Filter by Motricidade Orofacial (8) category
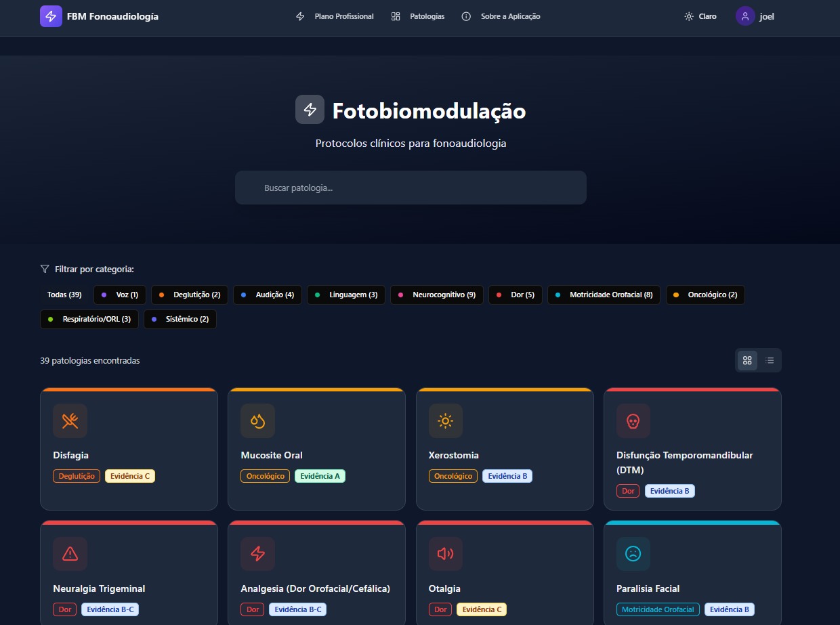Image resolution: width=840 pixels, height=625 pixels. tap(604, 295)
